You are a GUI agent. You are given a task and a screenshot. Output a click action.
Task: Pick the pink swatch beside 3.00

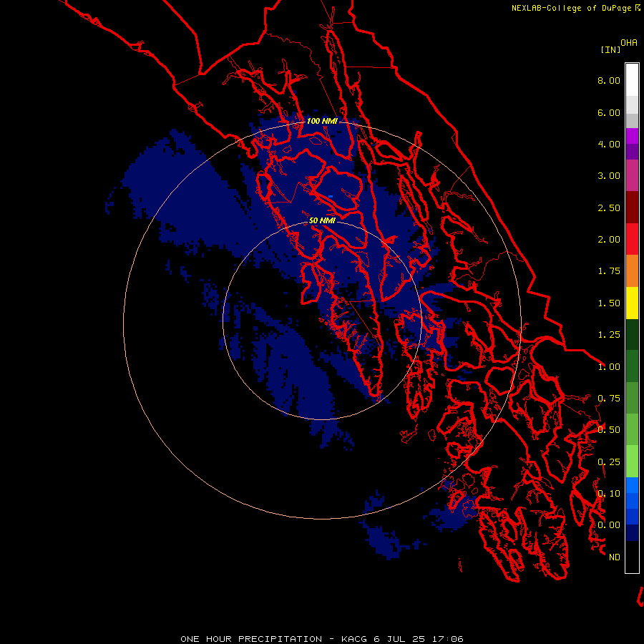tap(632, 175)
